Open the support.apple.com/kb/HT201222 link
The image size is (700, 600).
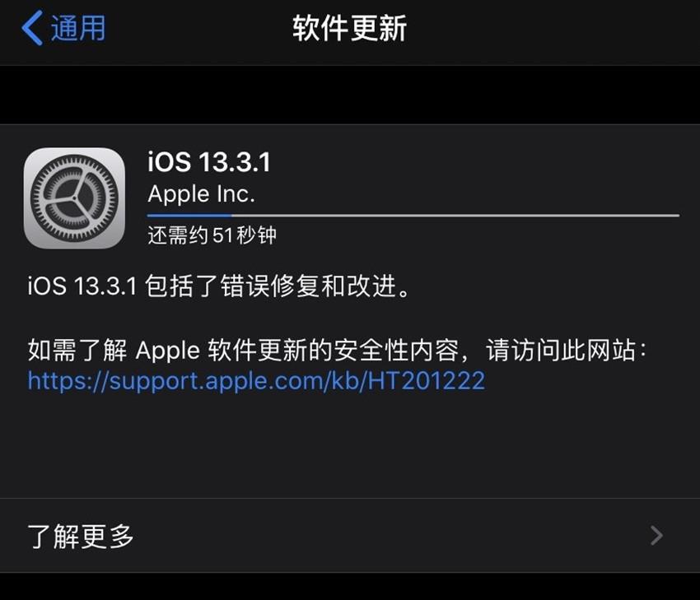pyautogui.click(x=256, y=381)
